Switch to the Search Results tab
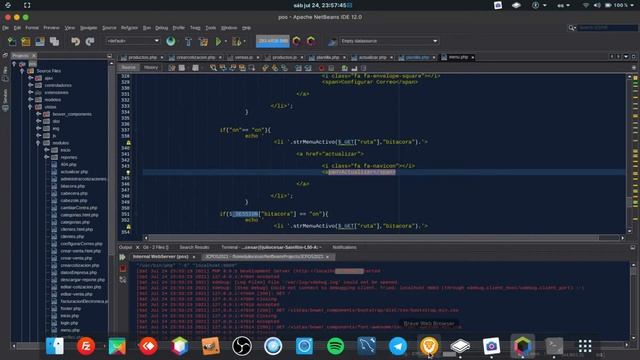Image resolution: width=640 pixels, height=360 pixels. (x=194, y=247)
